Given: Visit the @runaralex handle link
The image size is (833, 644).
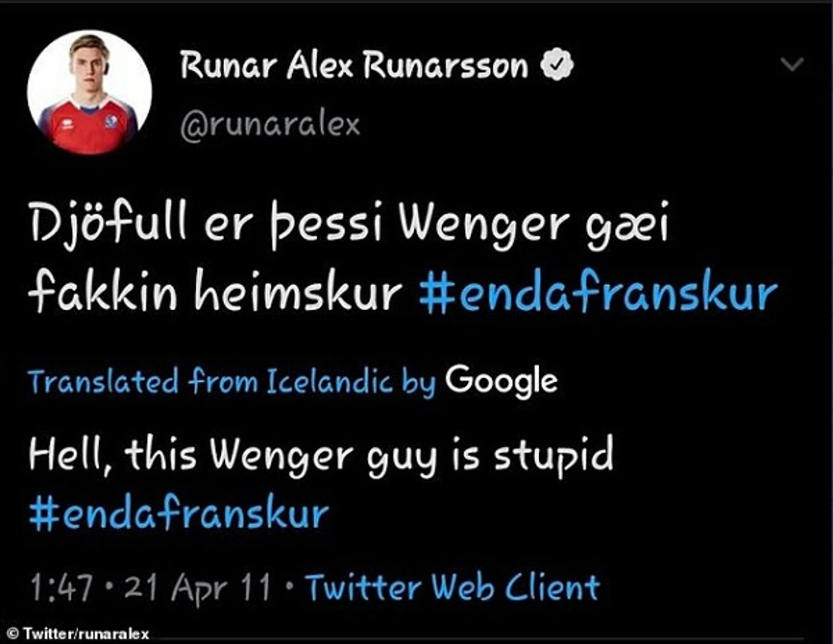Looking at the screenshot, I should 270,124.
